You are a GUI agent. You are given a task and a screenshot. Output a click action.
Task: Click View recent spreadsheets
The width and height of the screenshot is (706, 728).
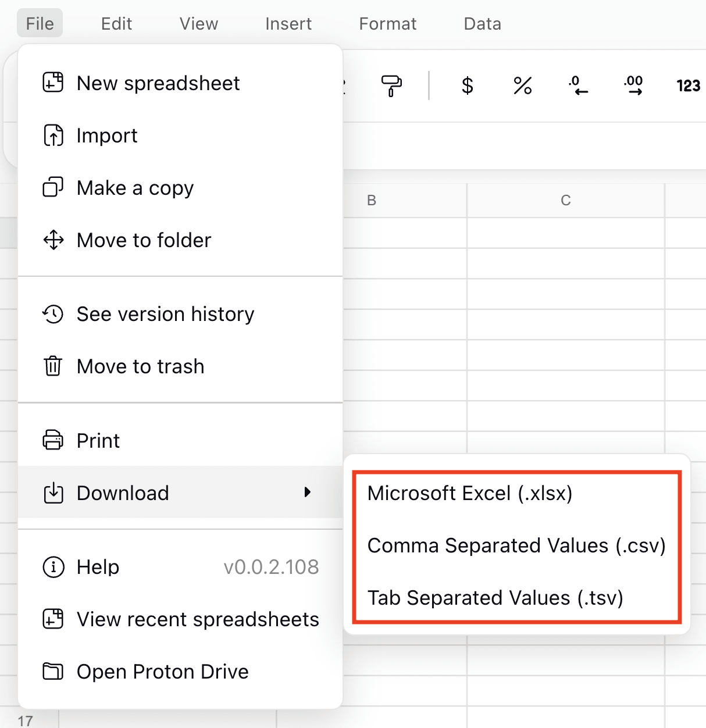197,619
